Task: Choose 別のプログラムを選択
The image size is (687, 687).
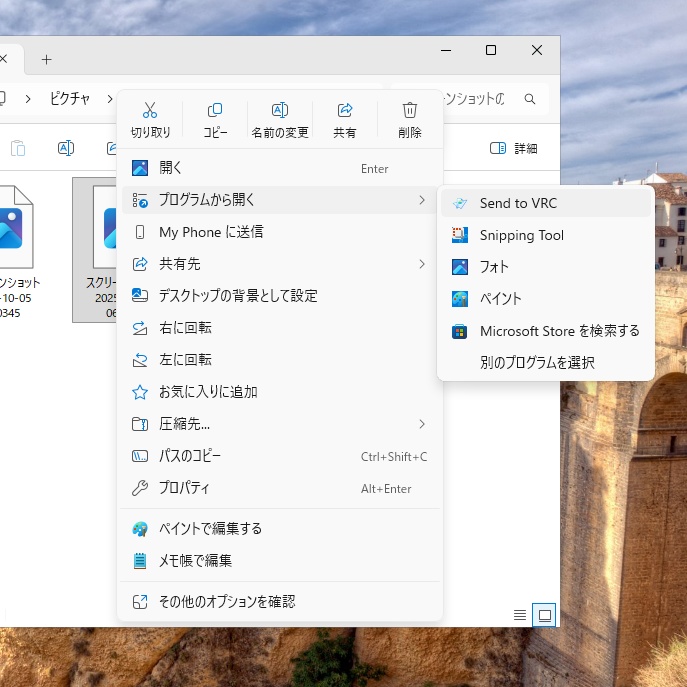Action: [545, 363]
